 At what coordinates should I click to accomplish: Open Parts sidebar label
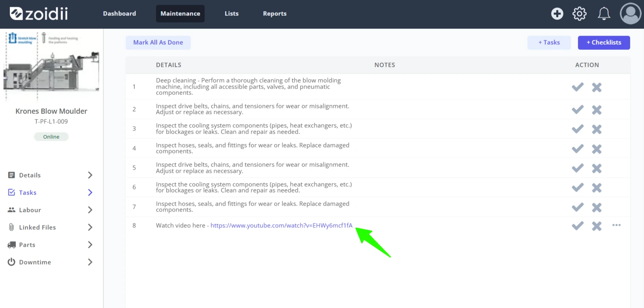27,245
